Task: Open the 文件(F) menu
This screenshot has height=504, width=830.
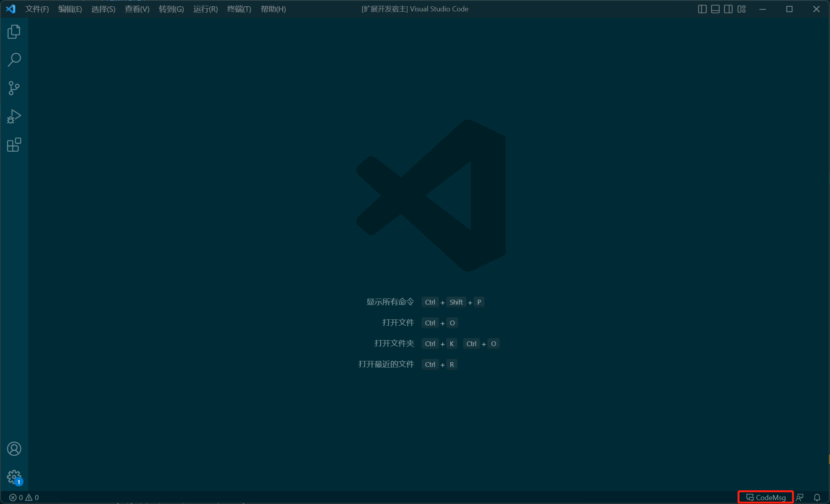Action: (x=37, y=9)
